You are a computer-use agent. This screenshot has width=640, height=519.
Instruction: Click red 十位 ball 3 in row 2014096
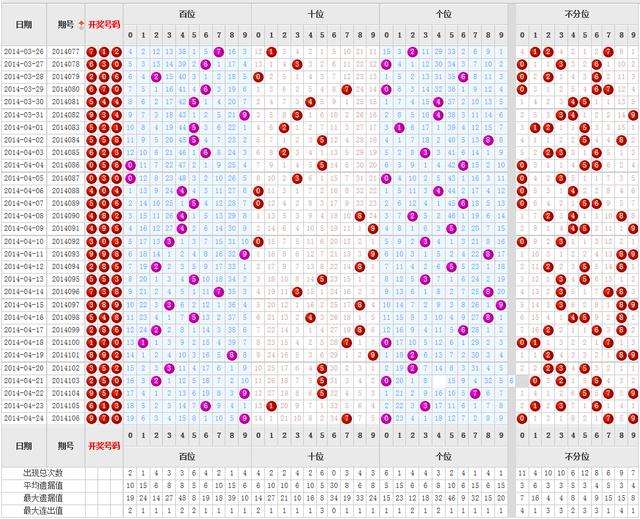[297, 292]
